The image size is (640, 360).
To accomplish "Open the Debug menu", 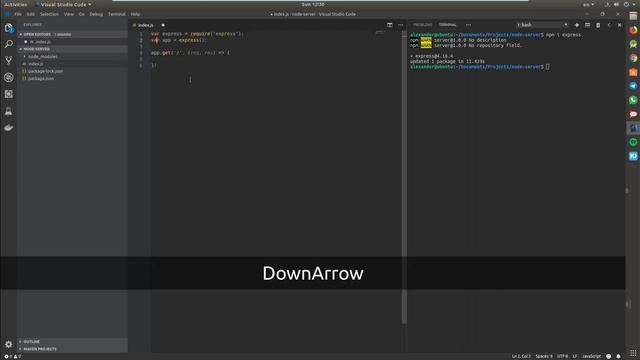I will 96,14.
